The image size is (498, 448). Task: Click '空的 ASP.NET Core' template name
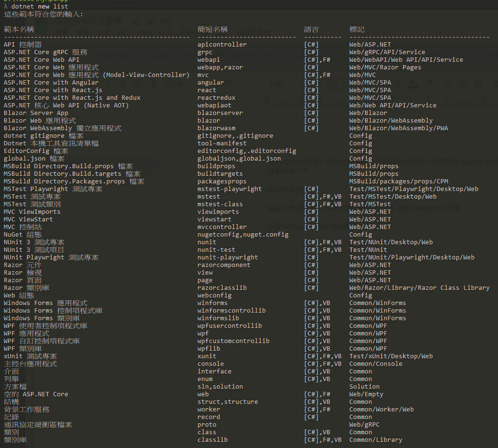pyautogui.click(x=36, y=394)
